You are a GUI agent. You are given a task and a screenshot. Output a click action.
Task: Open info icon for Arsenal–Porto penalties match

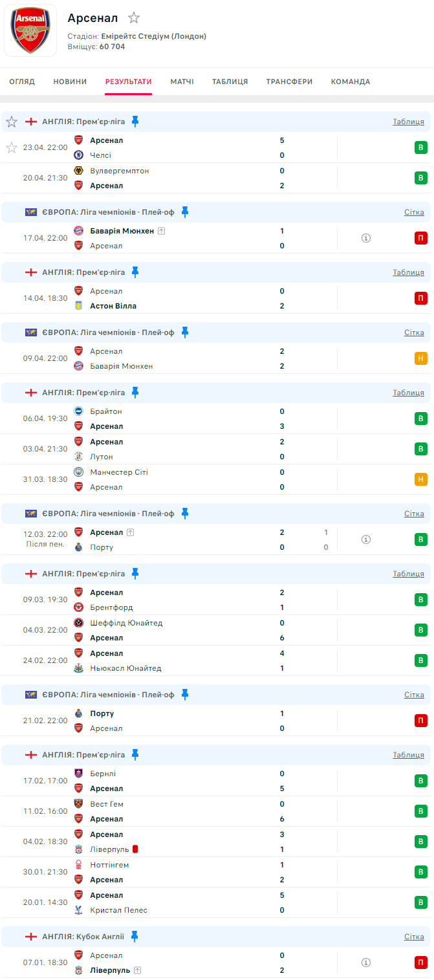(365, 539)
